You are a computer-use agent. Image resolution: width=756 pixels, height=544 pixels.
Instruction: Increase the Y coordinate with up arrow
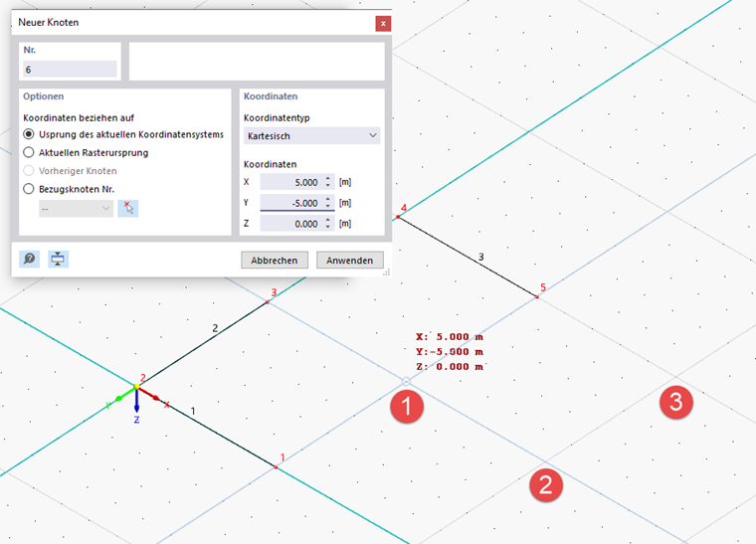coord(328,200)
